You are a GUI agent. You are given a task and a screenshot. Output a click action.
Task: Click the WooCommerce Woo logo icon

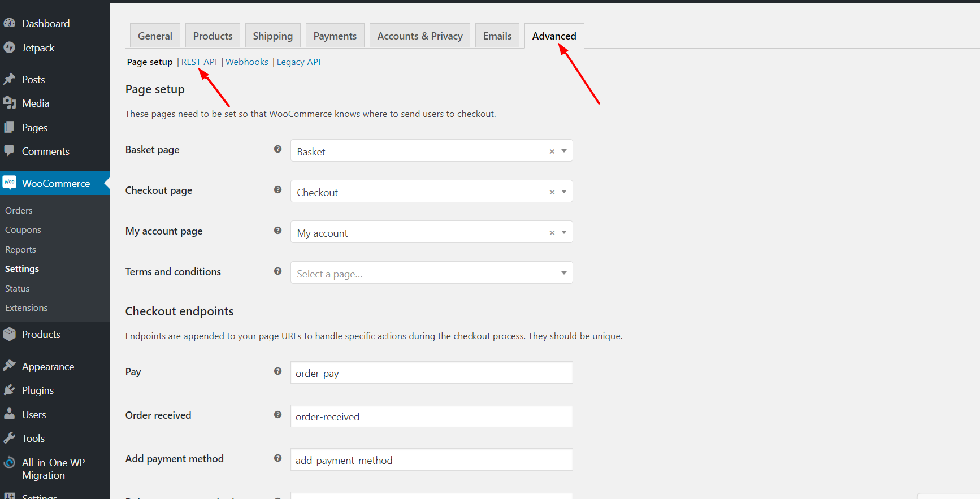pyautogui.click(x=9, y=183)
